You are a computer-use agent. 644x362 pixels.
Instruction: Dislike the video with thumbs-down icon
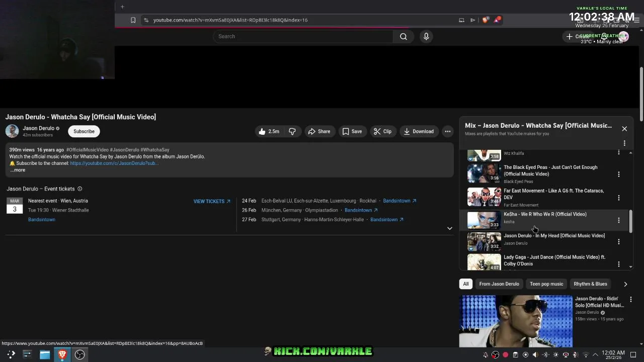click(x=292, y=131)
